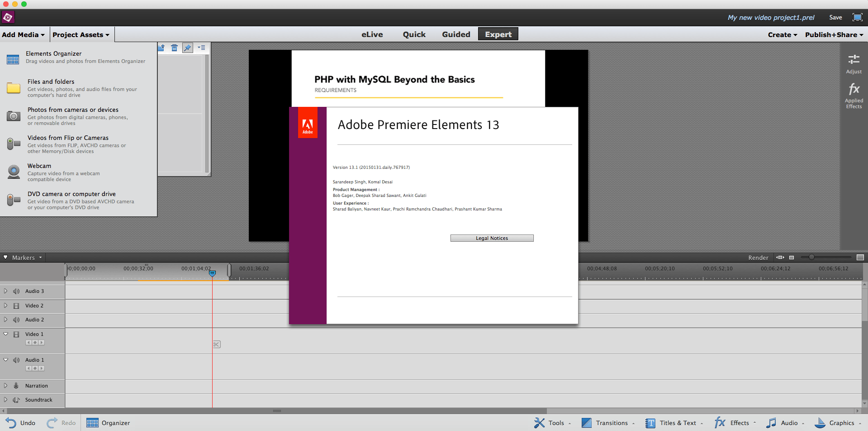Collapse the Video 1 track
This screenshot has width=868, height=431.
pos(5,334)
